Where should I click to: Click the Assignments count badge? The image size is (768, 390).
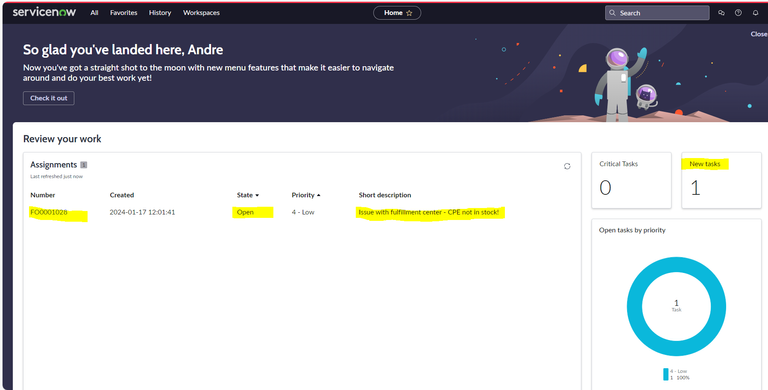[84, 165]
